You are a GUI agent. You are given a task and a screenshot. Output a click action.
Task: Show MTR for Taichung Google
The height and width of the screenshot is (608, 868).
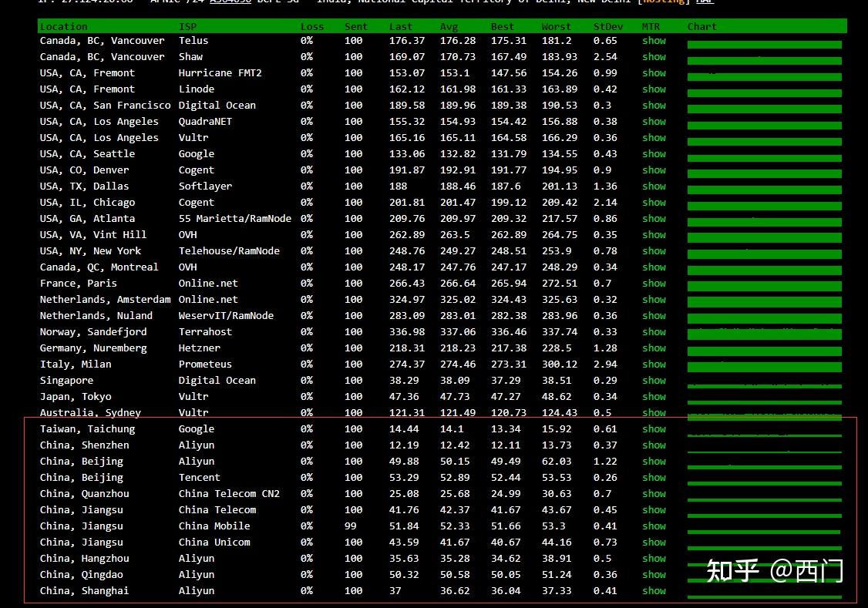point(654,428)
